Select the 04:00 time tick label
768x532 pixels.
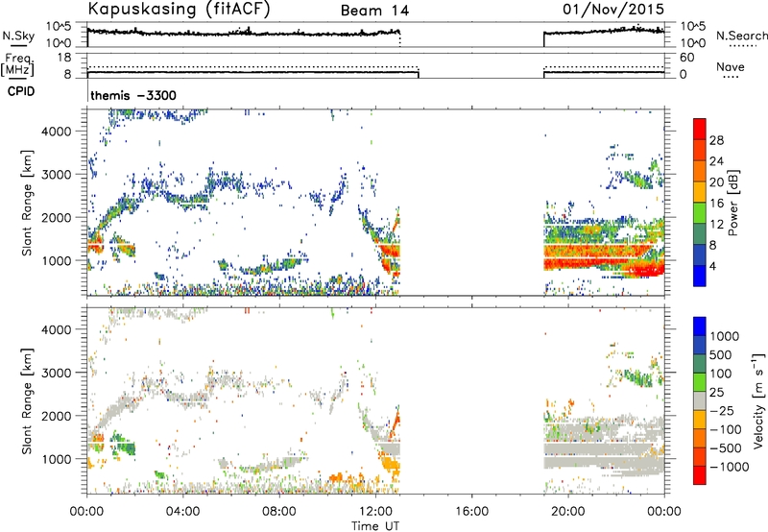tap(182, 512)
